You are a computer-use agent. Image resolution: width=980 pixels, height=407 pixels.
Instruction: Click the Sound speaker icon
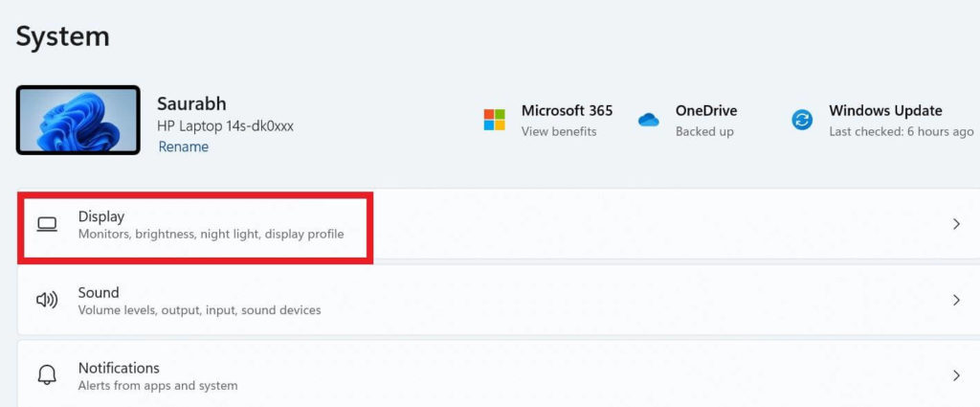coord(47,301)
